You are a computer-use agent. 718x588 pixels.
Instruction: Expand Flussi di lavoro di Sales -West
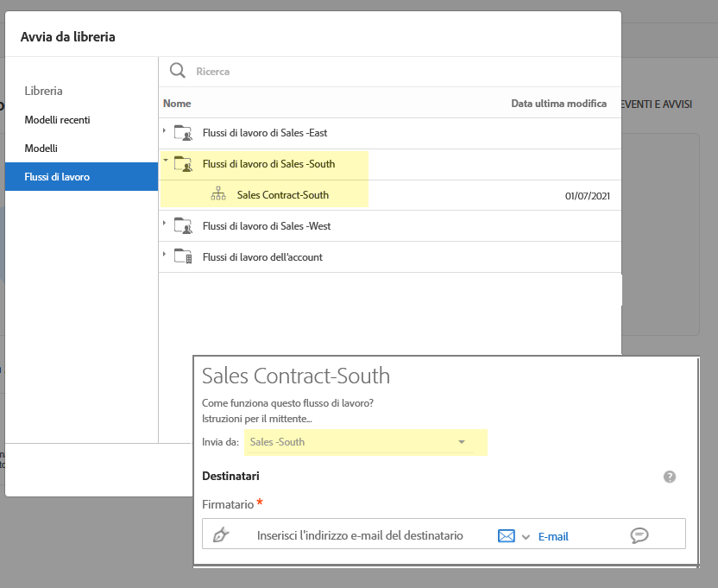(x=165, y=224)
